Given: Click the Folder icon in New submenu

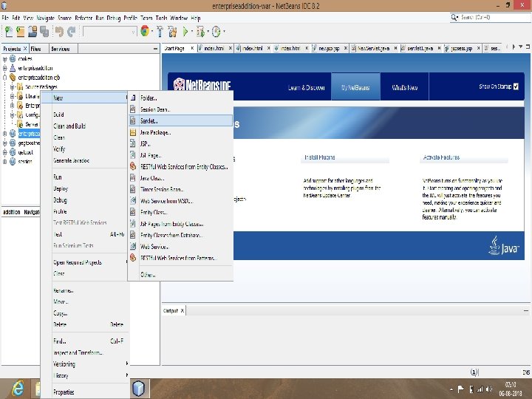Looking at the screenshot, I should 133,98.
